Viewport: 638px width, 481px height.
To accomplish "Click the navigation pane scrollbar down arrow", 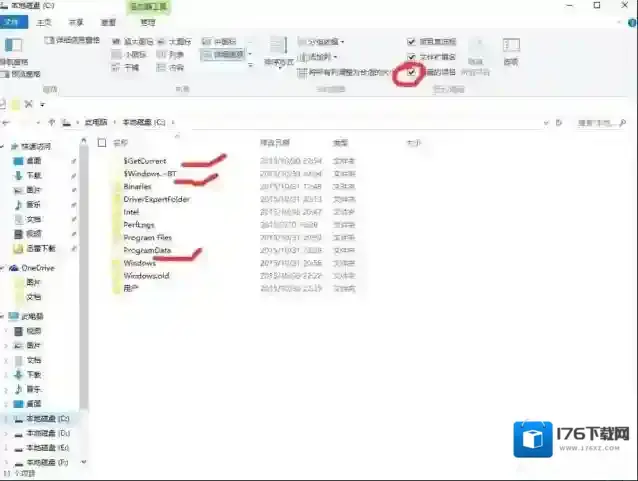I will (83, 462).
